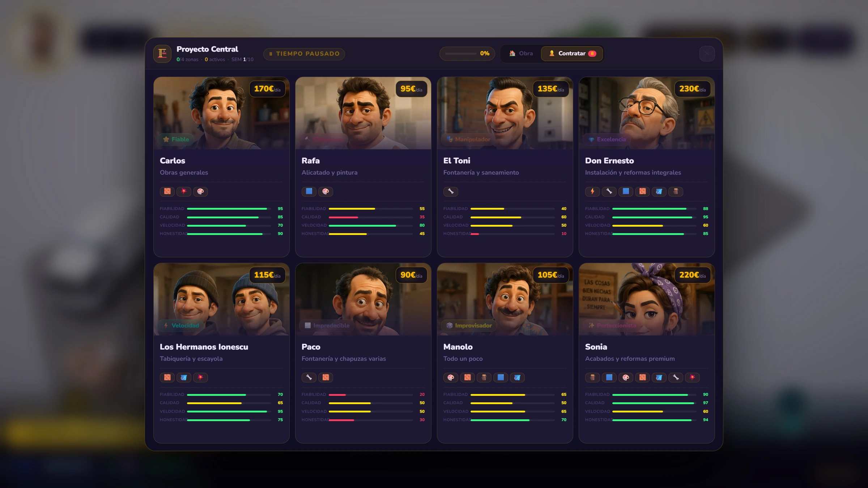This screenshot has width=868, height=488.
Task: Click the '0/4 zonas' status text
Action: 187,60
